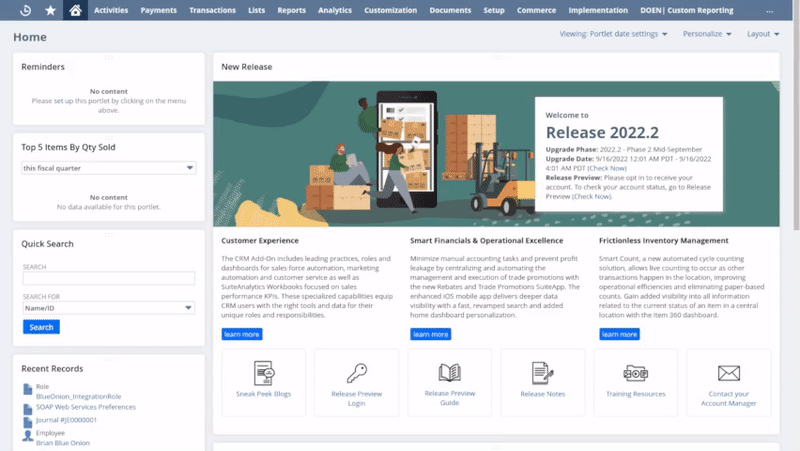Open the 'this fiscal quarter' dropdown
This screenshot has width=800, height=451.
point(109,168)
